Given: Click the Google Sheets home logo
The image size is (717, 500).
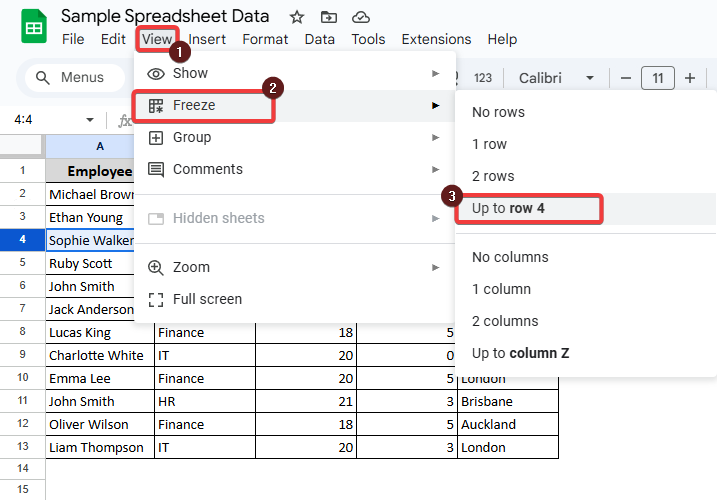Looking at the screenshot, I should (30, 27).
